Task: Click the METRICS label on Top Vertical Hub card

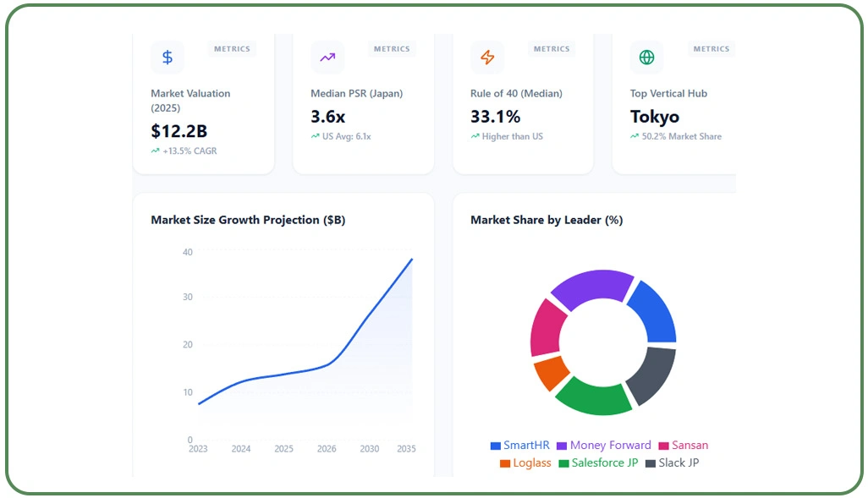Action: pyautogui.click(x=711, y=48)
